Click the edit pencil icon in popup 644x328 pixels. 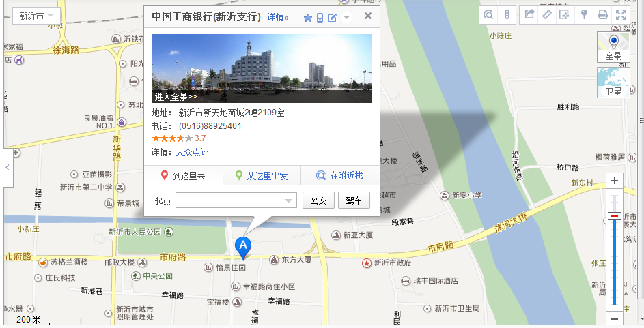click(333, 17)
